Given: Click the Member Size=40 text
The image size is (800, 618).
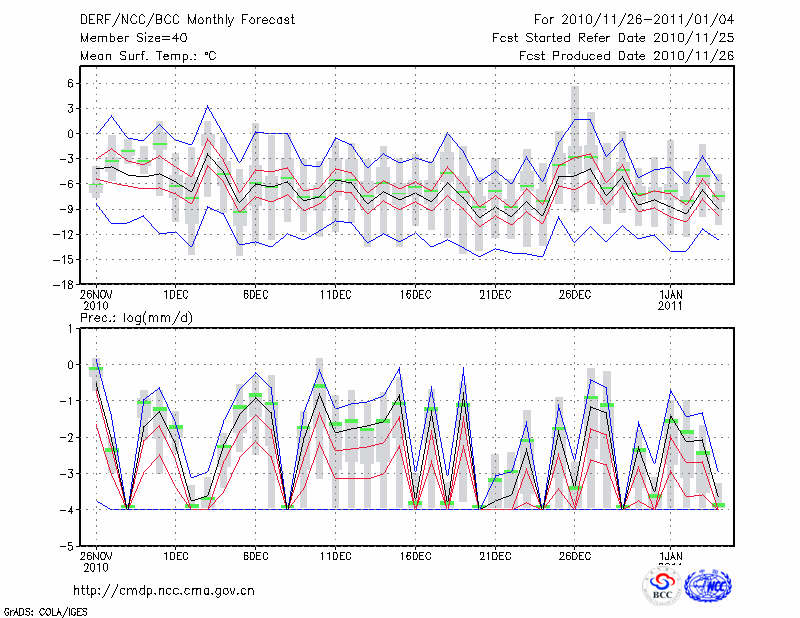Looking at the screenshot, I should 126,38.
